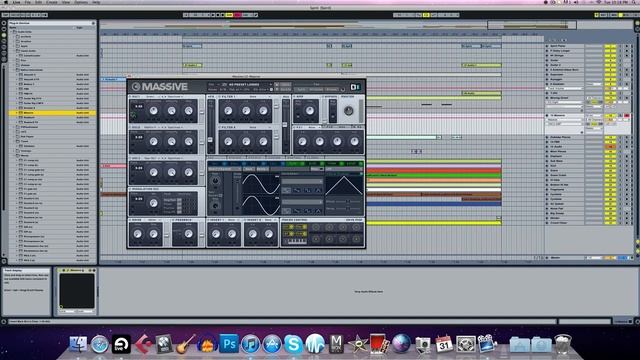Click the Massive logo in plugin header
Viewport: 640px width, 360px height.
(x=160, y=87)
